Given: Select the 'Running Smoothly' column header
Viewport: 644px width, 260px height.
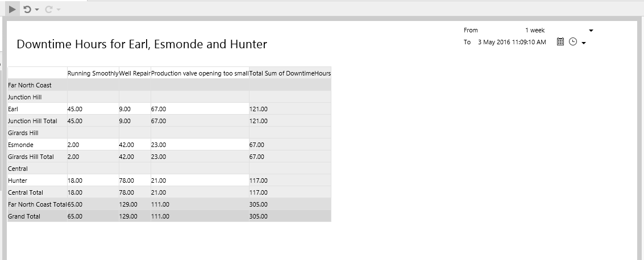Looking at the screenshot, I should [93, 73].
